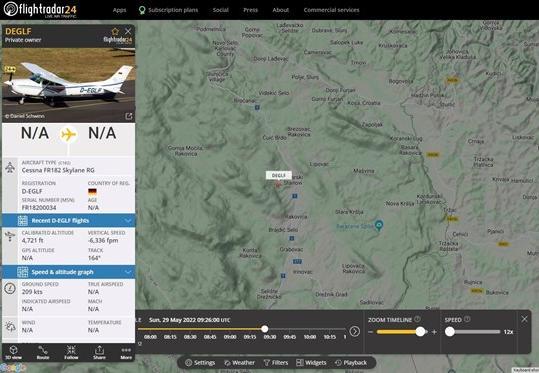Click the playback timeline position handle

tap(264, 329)
